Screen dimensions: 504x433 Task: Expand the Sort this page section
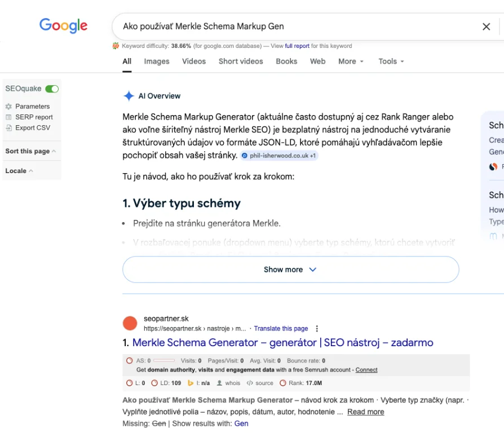coord(30,151)
